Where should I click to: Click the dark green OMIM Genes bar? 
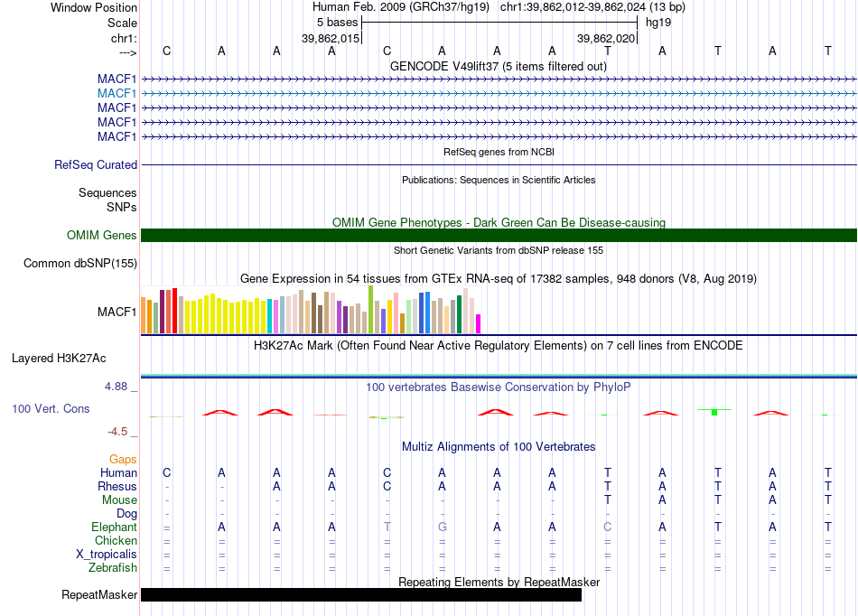499,235
